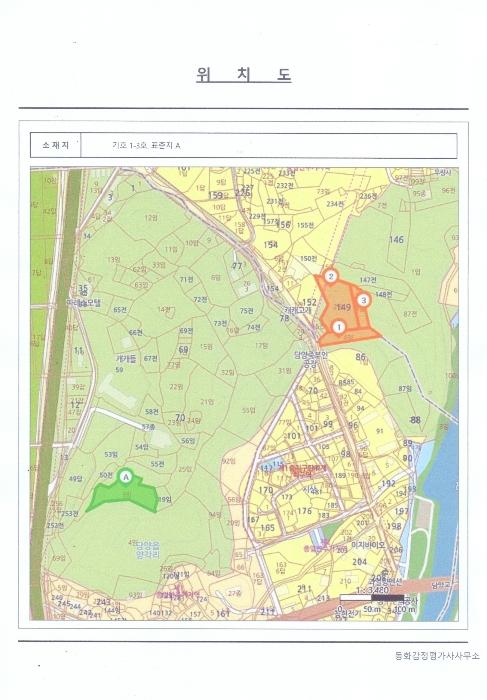This screenshot has height=700, width=487.
Task: Click the parcel label 69전
Action: 186,331
